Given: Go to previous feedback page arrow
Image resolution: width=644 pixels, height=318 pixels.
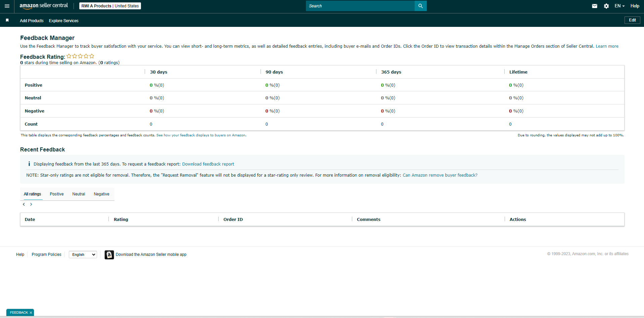Looking at the screenshot, I should [24, 205].
